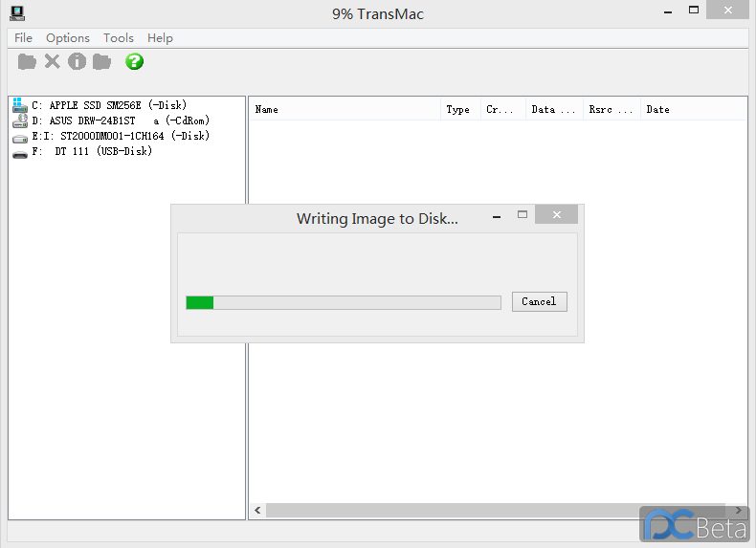Click the green writing progress bar
This screenshot has width=756, height=548.
[344, 302]
